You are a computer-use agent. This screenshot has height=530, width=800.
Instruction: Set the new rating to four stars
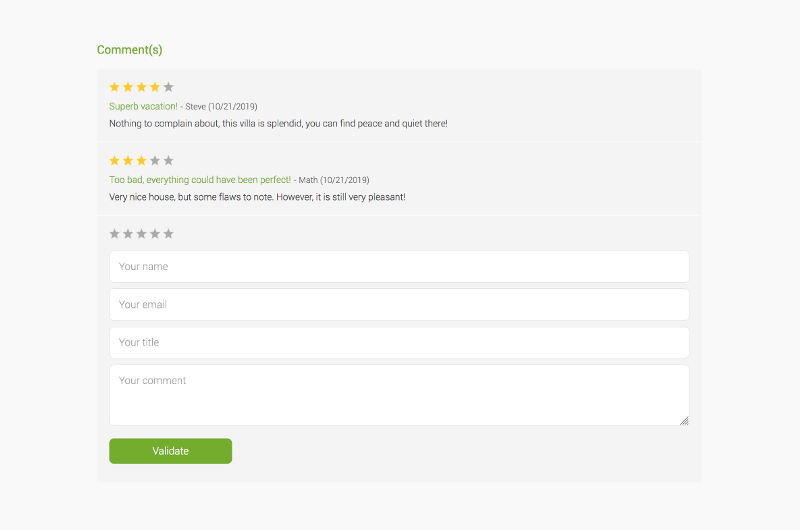[x=155, y=234]
